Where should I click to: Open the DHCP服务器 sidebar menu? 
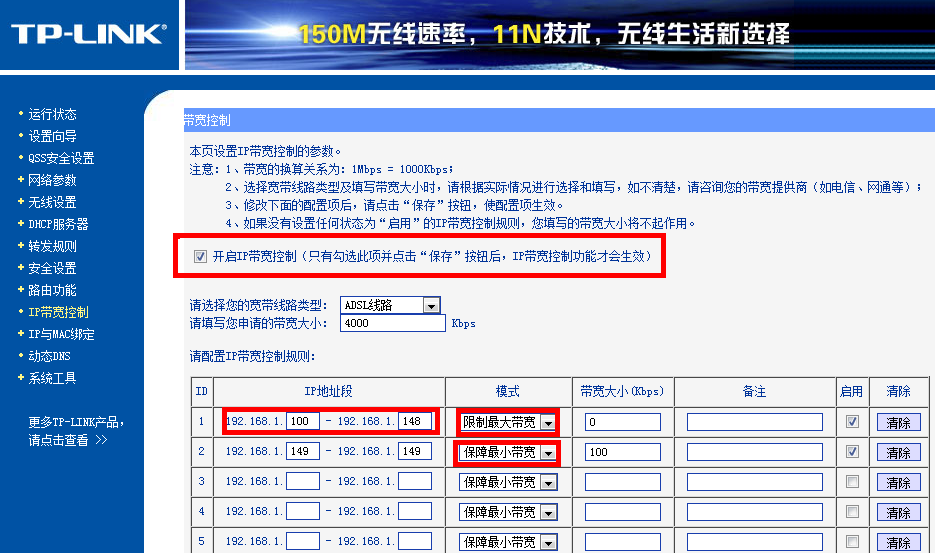(58, 224)
